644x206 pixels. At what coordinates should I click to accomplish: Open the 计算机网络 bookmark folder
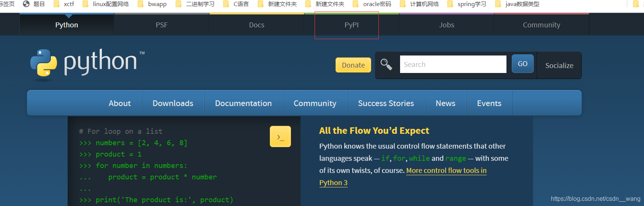(419, 4)
